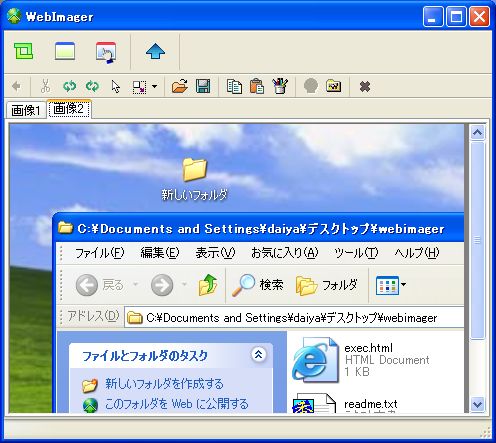The width and height of the screenshot is (496, 443).
Task: Click the vertical scrollbar down arrow
Action: [477, 405]
